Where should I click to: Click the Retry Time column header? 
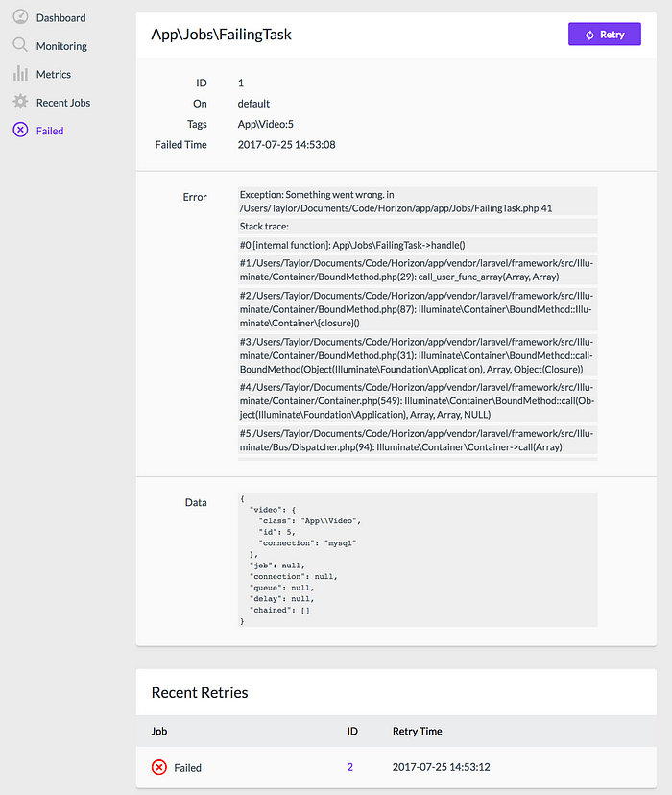[x=417, y=731]
